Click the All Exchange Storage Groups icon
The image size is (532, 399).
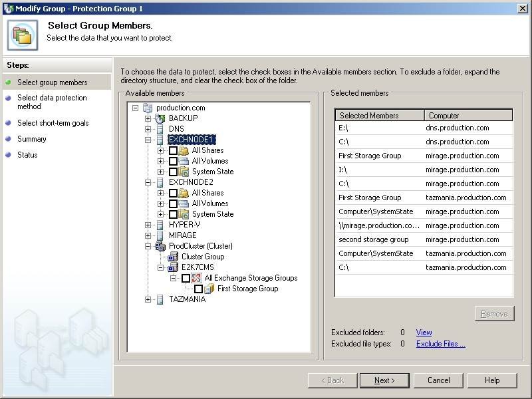coord(196,278)
